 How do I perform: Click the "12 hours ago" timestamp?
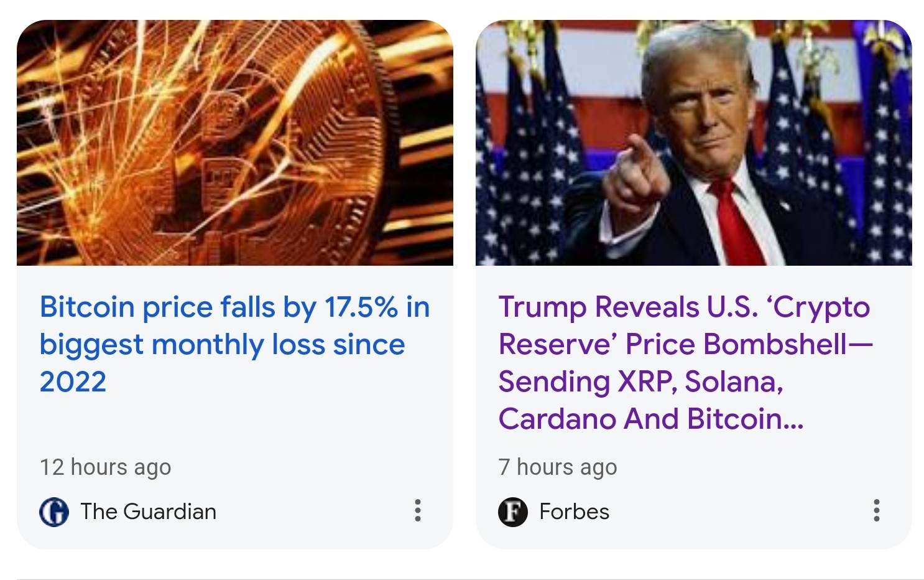click(105, 467)
